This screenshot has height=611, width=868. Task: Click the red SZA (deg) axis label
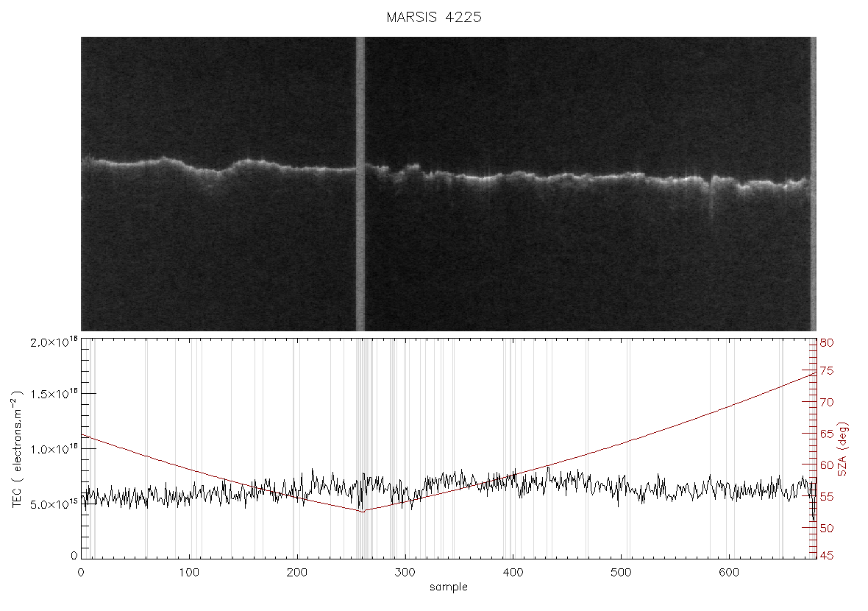click(x=842, y=449)
